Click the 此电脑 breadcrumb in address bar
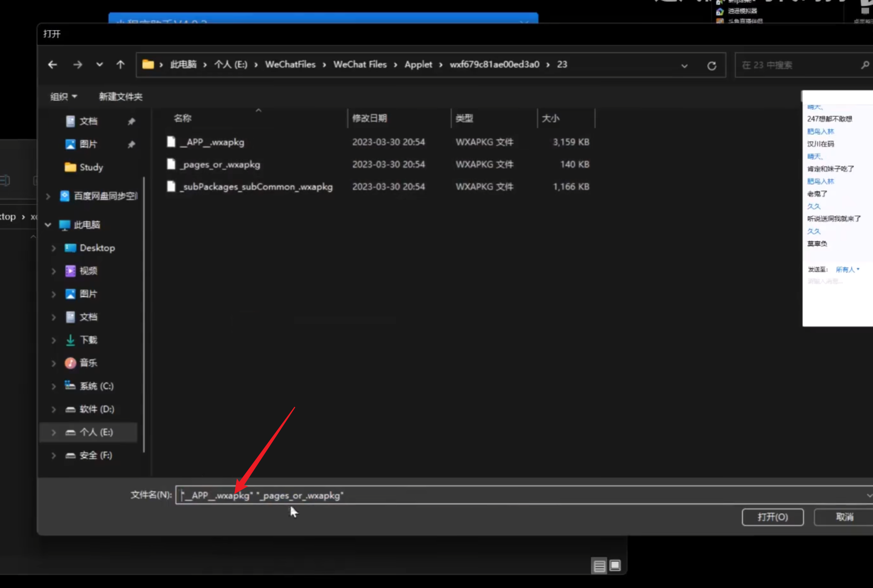Screen dimensions: 873x588 coord(184,65)
